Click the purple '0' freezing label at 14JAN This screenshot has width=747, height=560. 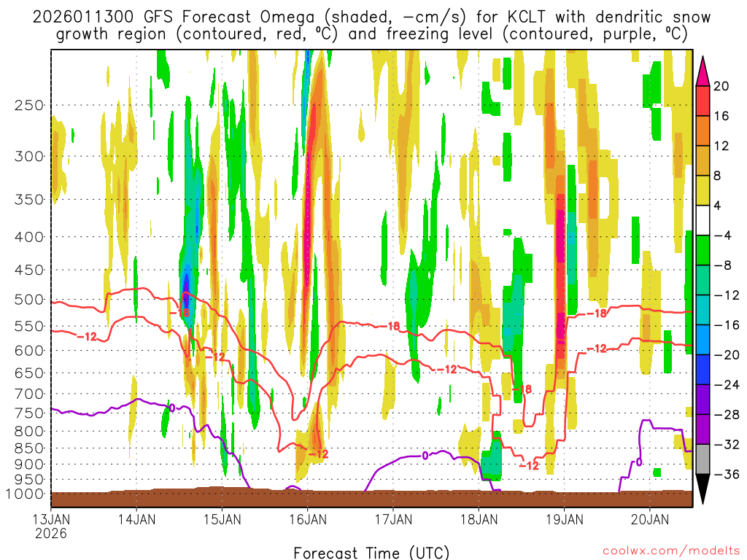(x=172, y=408)
